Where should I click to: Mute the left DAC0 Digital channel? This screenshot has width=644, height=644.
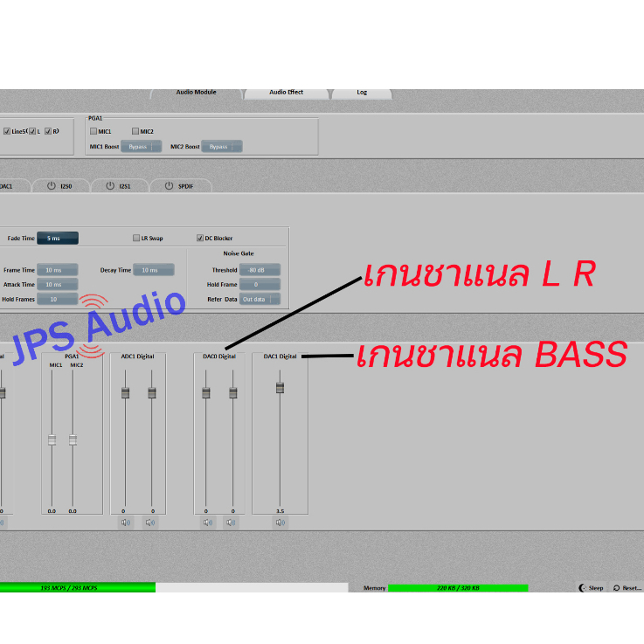click(x=207, y=523)
